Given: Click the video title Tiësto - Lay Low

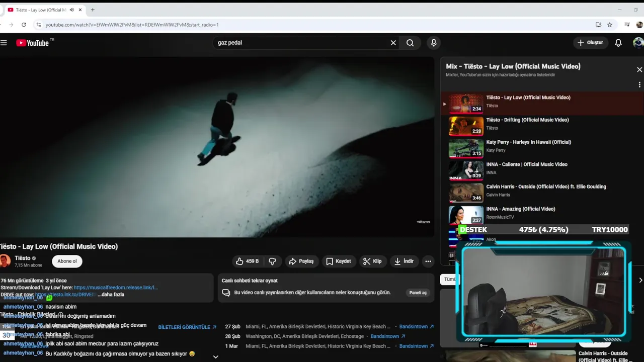Looking at the screenshot, I should pyautogui.click(x=58, y=246).
